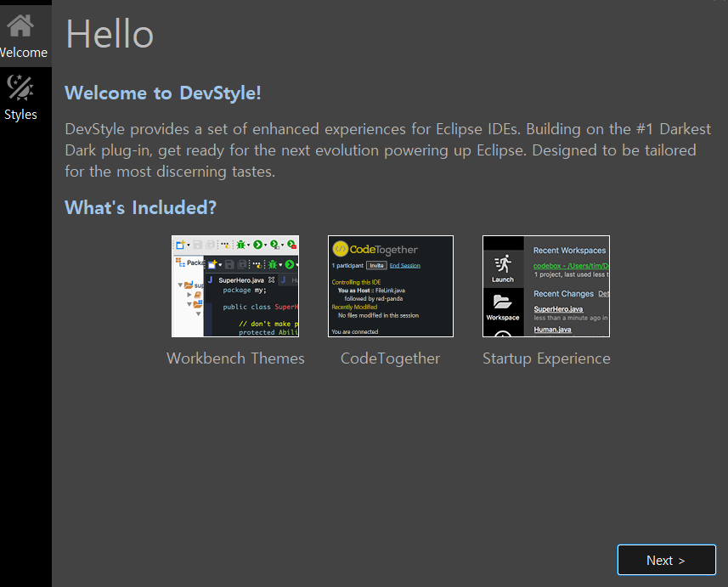Viewport: 728px width, 587px height.
Task: Click the What's Included? heading
Action: coord(141,207)
